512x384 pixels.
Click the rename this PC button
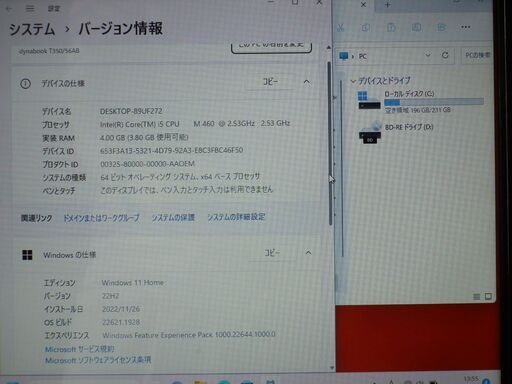(x=271, y=46)
